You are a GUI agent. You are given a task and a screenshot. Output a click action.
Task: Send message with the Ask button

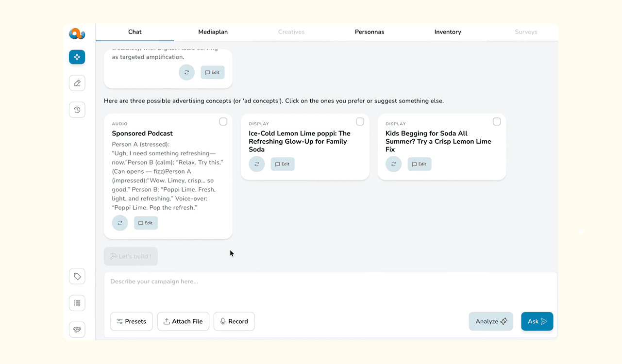(x=537, y=321)
